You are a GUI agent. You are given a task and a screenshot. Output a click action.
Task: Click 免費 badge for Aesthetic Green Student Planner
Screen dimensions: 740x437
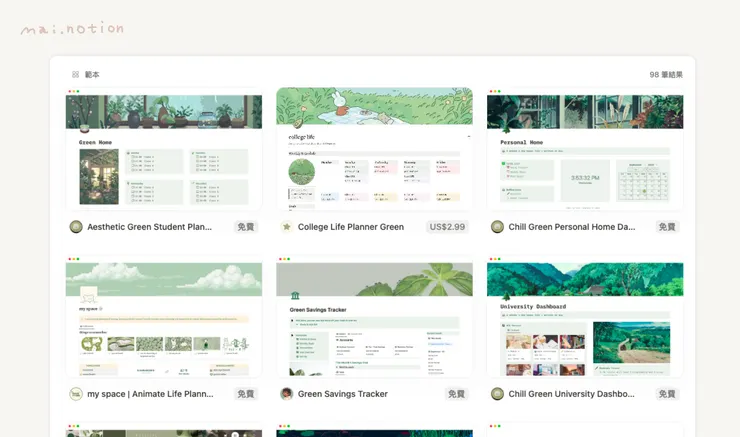tap(245, 227)
